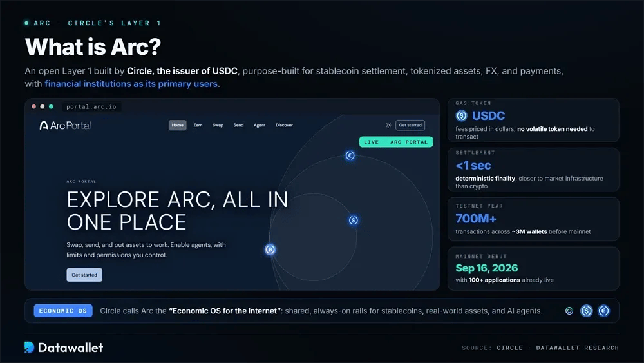The image size is (644, 363).
Task: Click the LIVE · ARC PORTAL badge
Action: click(396, 142)
